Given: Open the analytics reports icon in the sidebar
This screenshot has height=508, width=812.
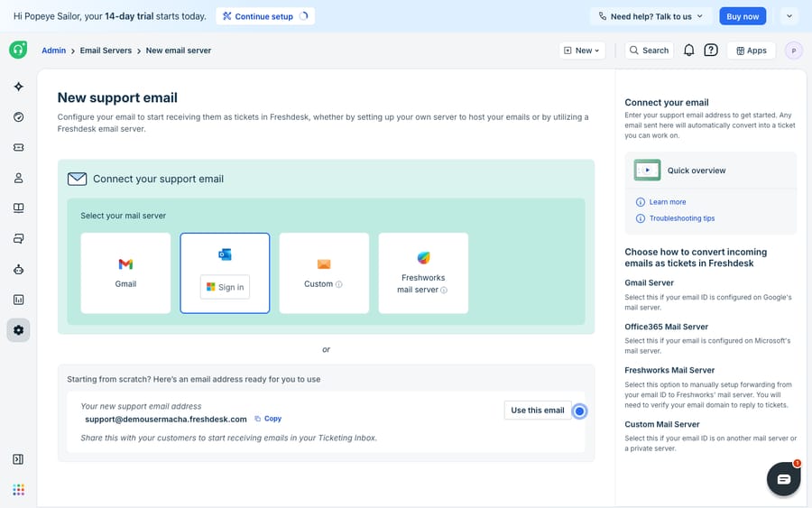Looking at the screenshot, I should click(x=19, y=300).
